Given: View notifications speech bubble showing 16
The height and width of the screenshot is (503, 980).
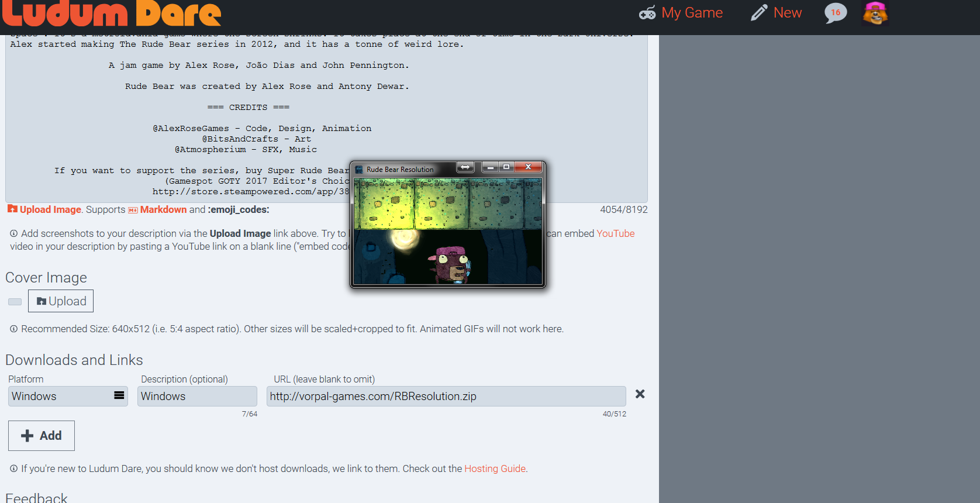Looking at the screenshot, I should [836, 13].
